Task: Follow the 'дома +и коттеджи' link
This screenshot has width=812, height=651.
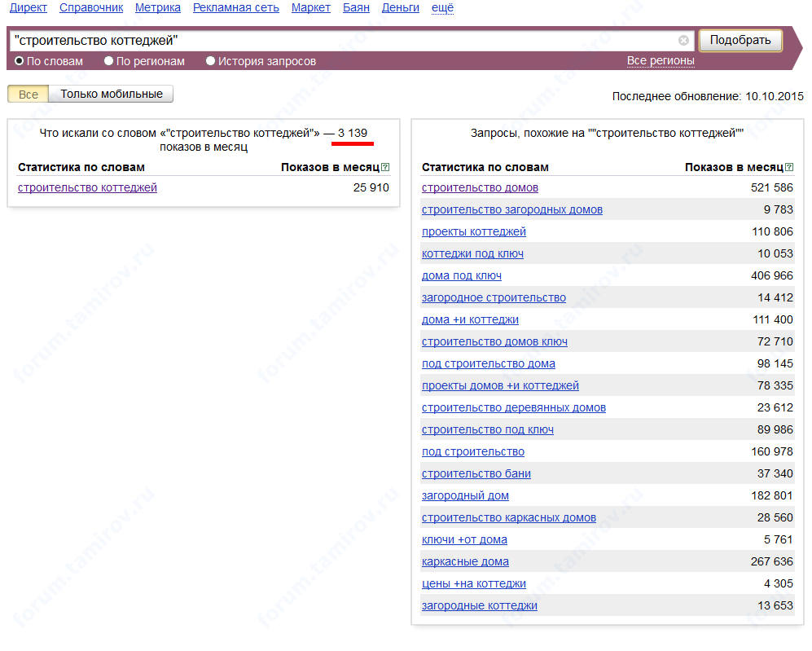Action: pos(470,319)
